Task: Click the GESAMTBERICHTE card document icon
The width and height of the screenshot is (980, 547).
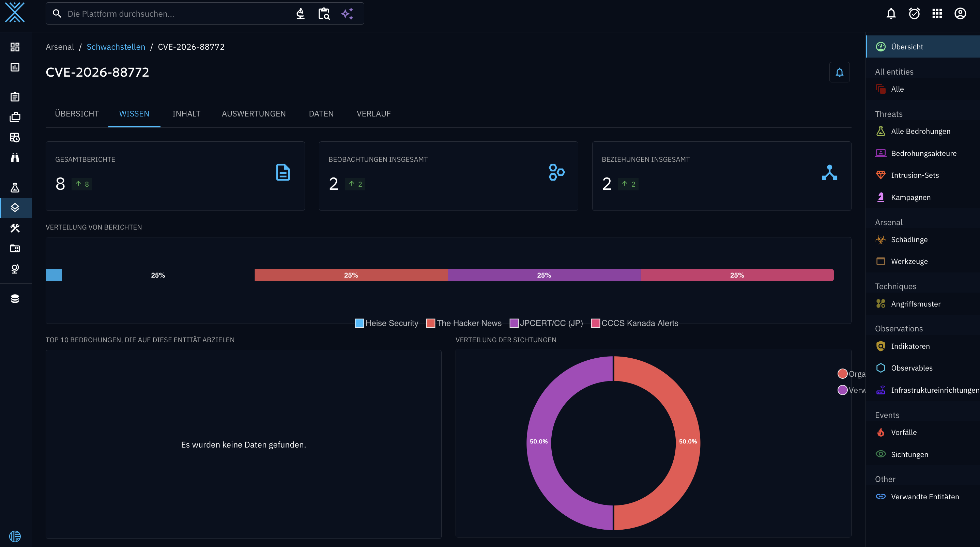Action: (283, 172)
